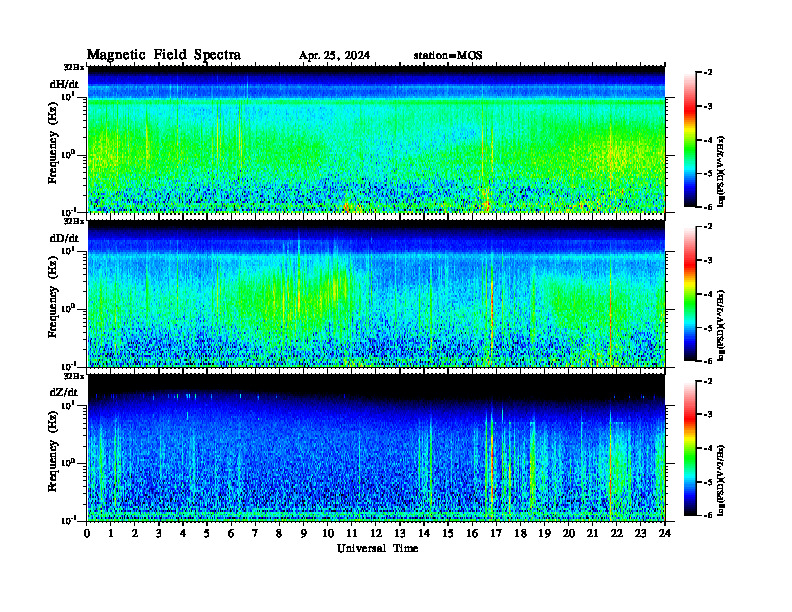Click the "-3" tick of the dD/dt color scale
The height and width of the screenshot is (612, 792).
pos(708,261)
